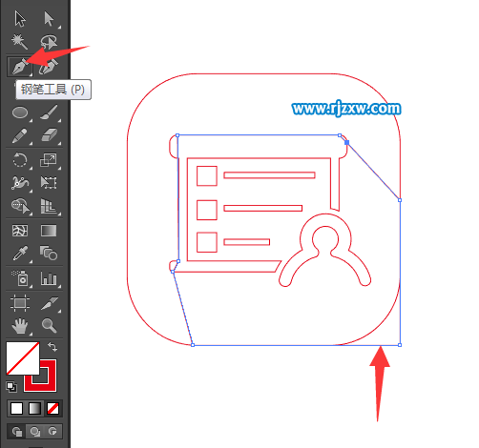Image resolution: width=479 pixels, height=448 pixels.
Task: Select the Paintbrush tool
Action: point(49,112)
